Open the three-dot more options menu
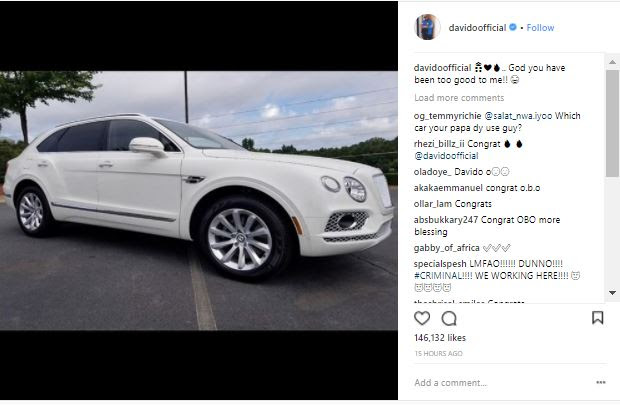Viewport: 620px width, 405px height. (x=601, y=382)
